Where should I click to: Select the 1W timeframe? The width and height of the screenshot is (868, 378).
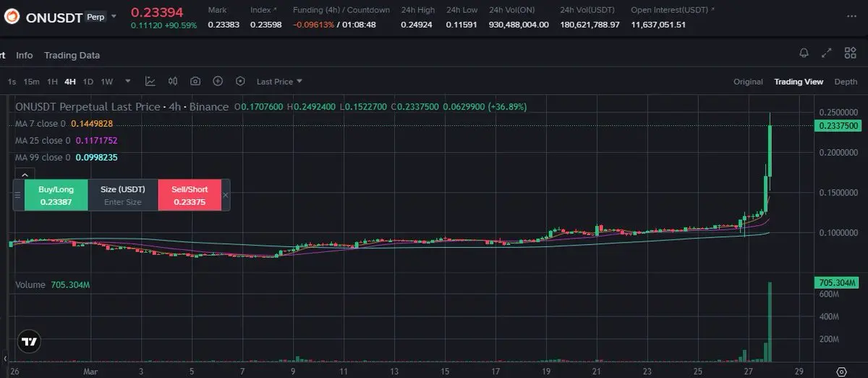click(107, 82)
